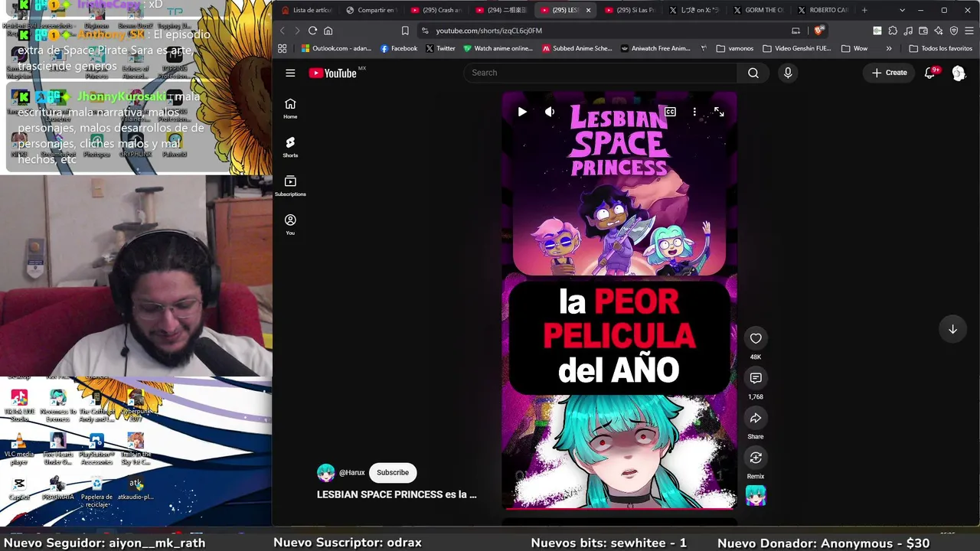This screenshot has height=551, width=980.
Task: Switch to the 'ROBERTO CAR' tab
Action: (x=823, y=10)
